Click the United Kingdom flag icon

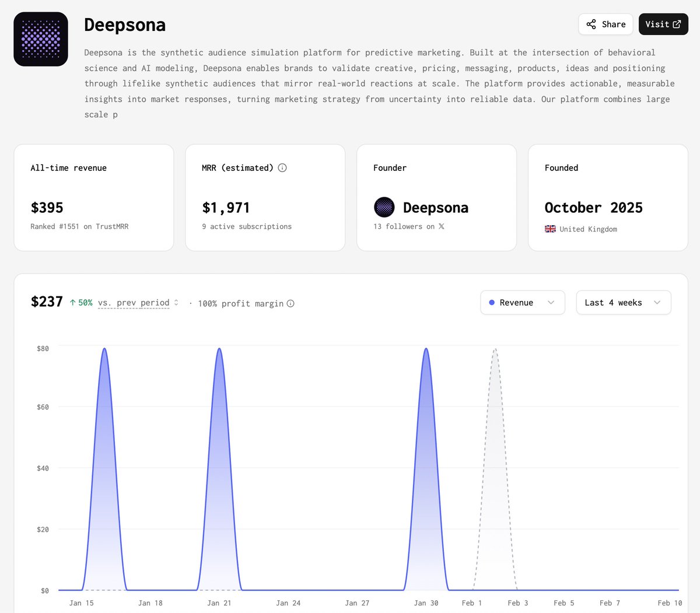click(550, 229)
